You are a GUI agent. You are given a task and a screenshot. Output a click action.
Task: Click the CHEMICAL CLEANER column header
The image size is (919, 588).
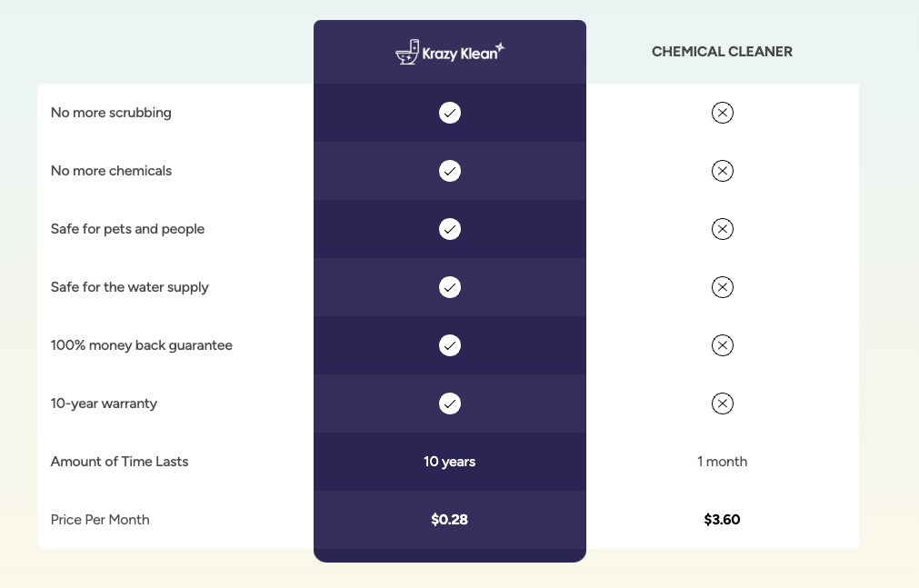click(722, 52)
